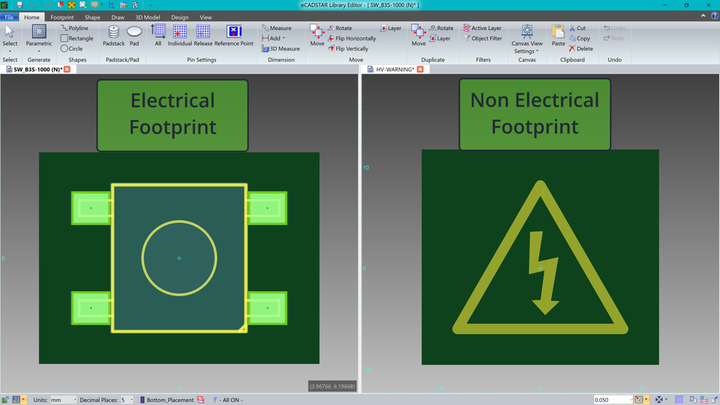This screenshot has width=720, height=405.
Task: Select the lower-right pad of the footprint
Action: pyautogui.click(x=268, y=308)
